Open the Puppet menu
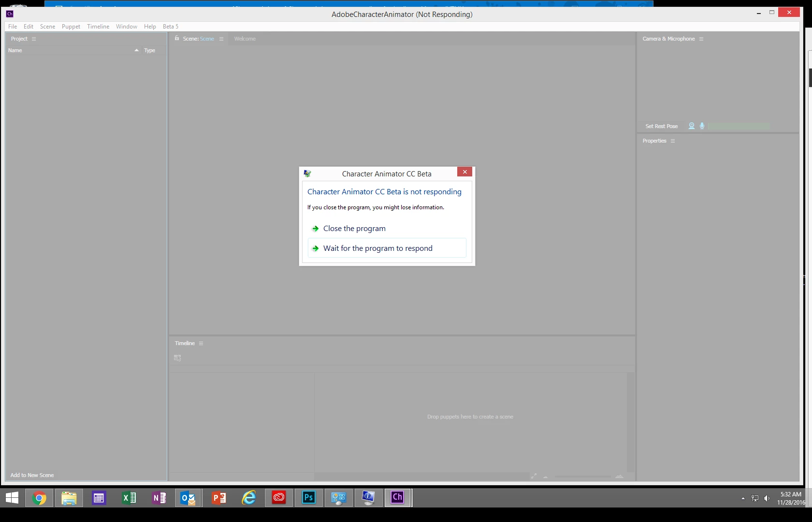 coord(71,27)
